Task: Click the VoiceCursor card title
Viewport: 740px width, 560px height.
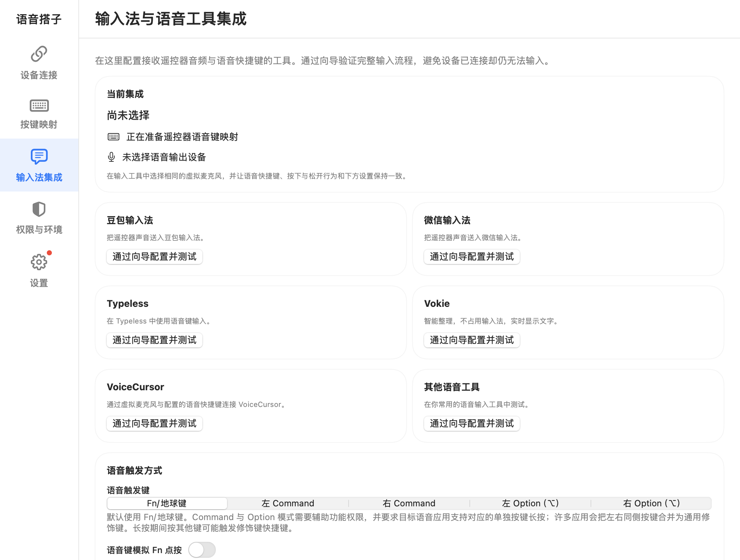Action: pyautogui.click(x=135, y=387)
